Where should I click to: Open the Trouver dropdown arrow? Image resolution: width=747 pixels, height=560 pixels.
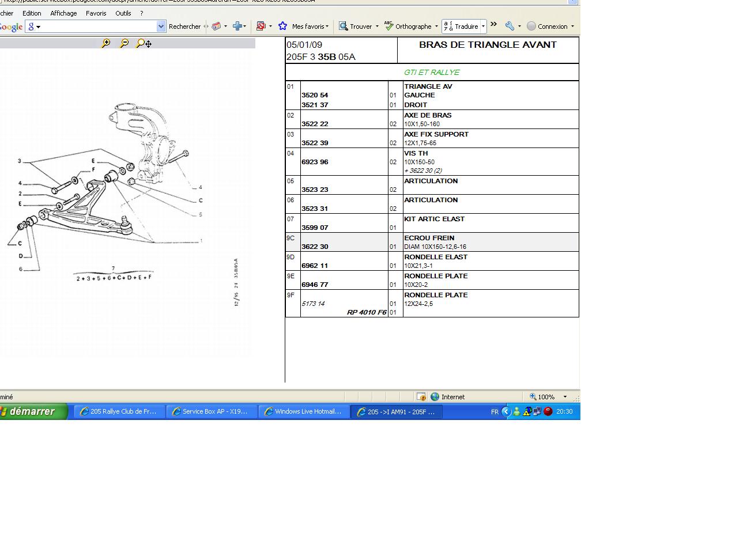point(377,27)
